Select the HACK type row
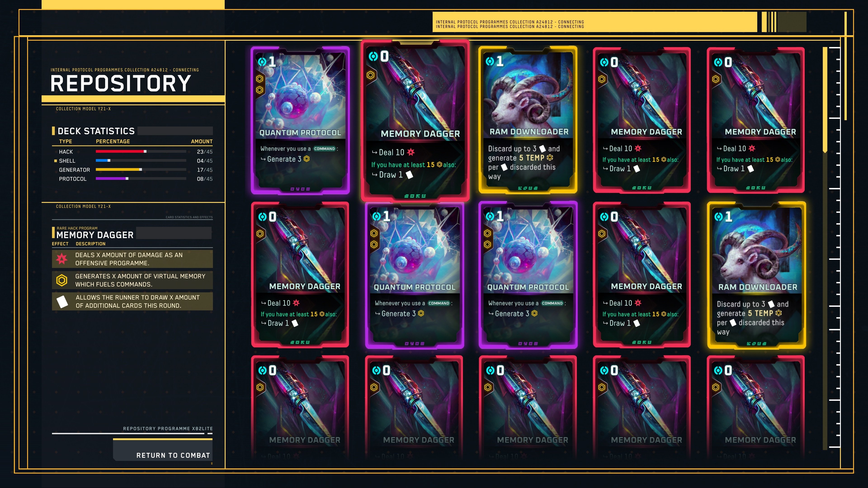The width and height of the screenshot is (868, 488). [132, 152]
